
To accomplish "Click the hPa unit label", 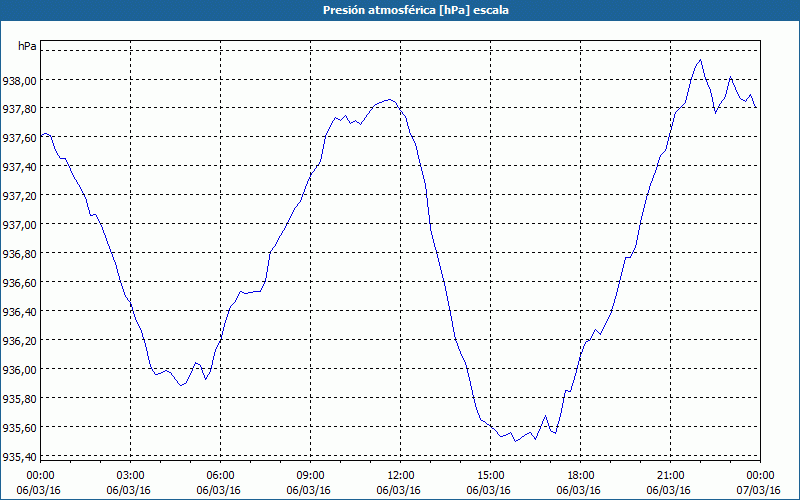I will coord(27,46).
